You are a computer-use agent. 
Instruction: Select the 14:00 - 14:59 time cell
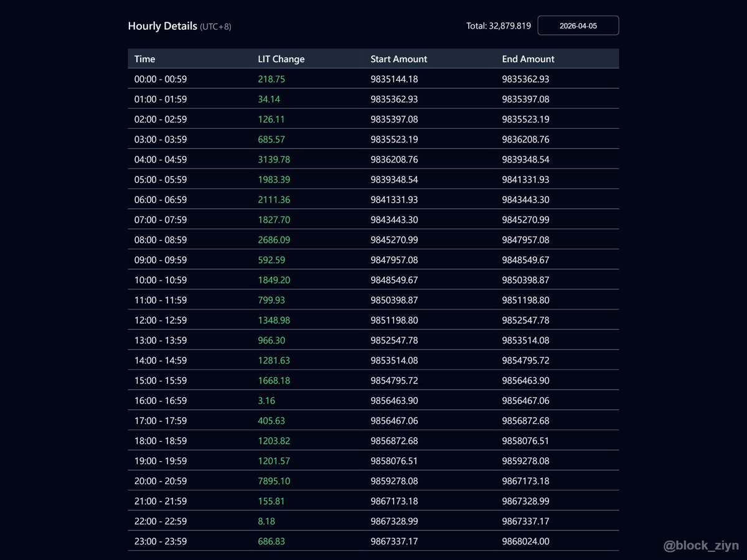pyautogui.click(x=161, y=360)
